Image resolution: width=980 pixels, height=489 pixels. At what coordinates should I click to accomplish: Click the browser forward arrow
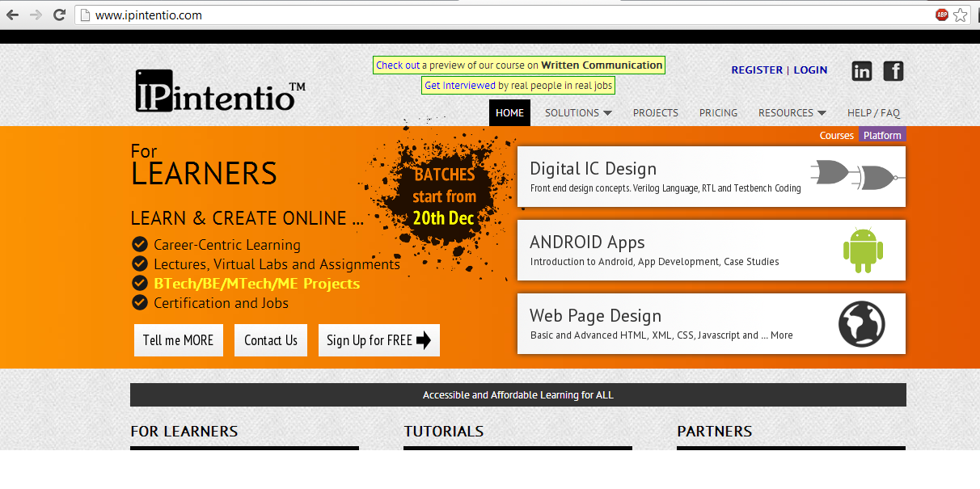click(36, 15)
